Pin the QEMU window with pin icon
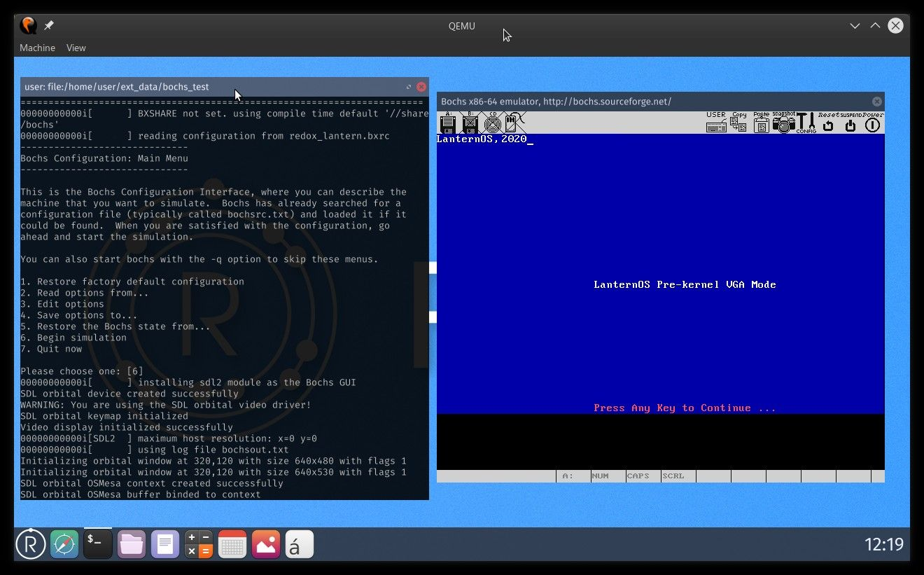The image size is (924, 575). pyautogui.click(x=49, y=26)
